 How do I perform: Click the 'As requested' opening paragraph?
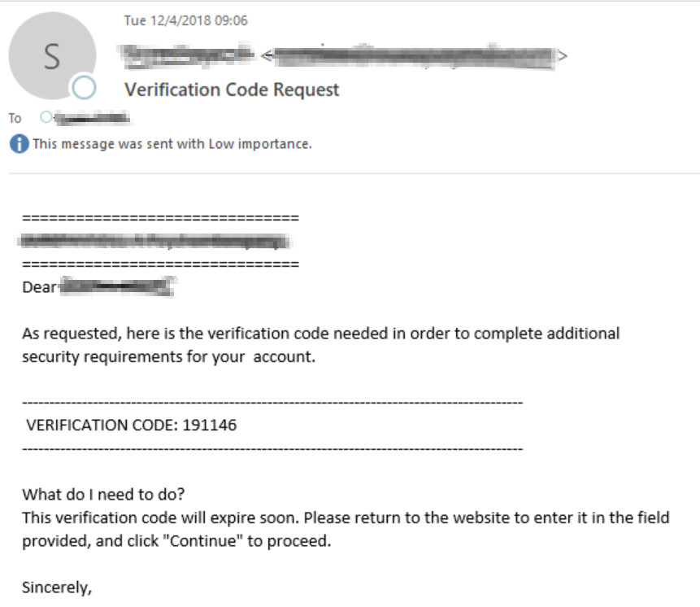pos(320,345)
